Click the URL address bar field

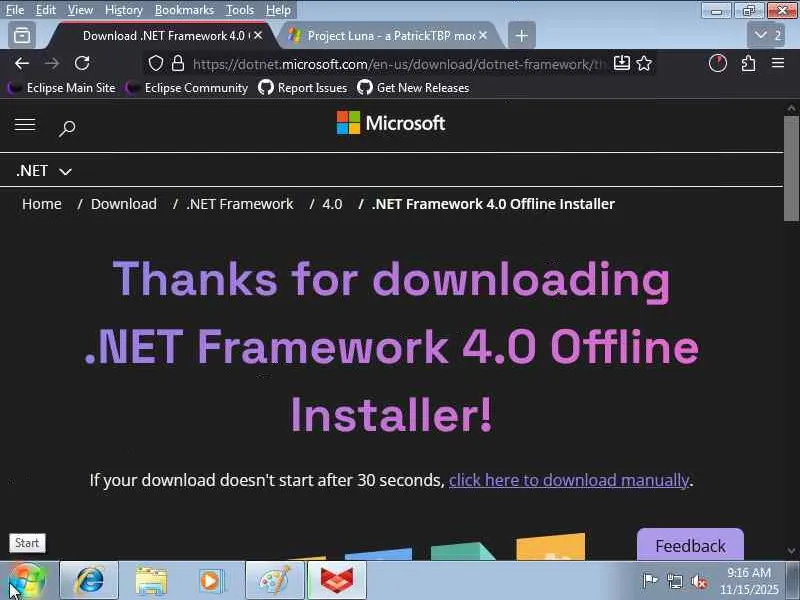pos(398,64)
